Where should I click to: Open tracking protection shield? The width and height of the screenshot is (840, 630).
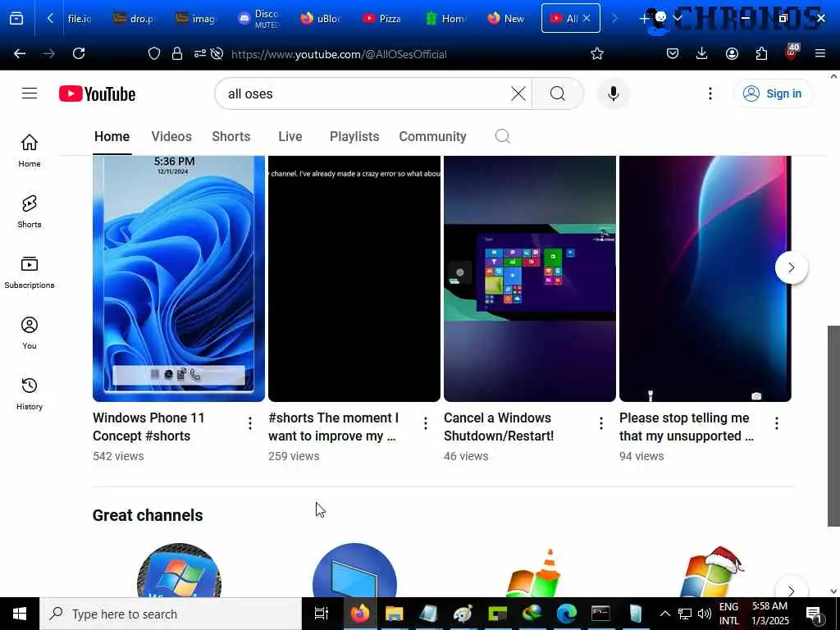[x=154, y=53]
